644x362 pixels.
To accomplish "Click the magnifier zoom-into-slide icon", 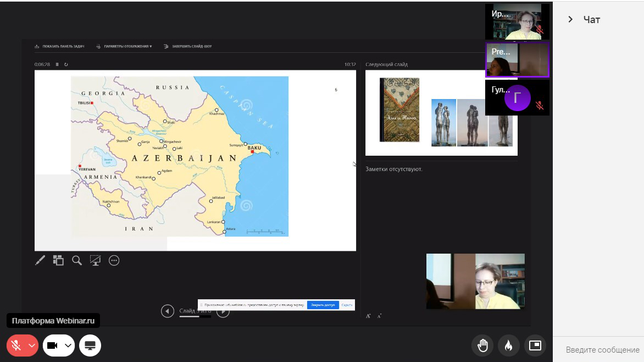I will [77, 261].
